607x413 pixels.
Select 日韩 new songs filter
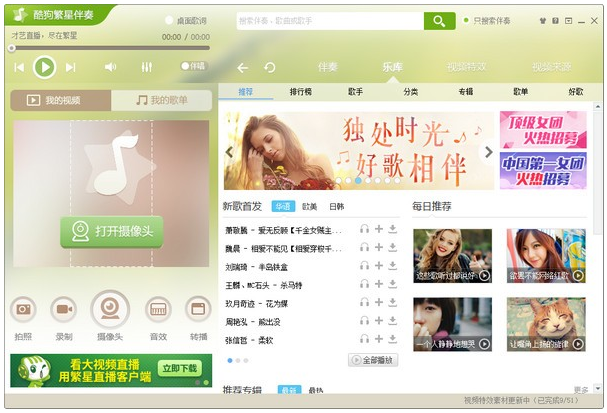point(336,207)
